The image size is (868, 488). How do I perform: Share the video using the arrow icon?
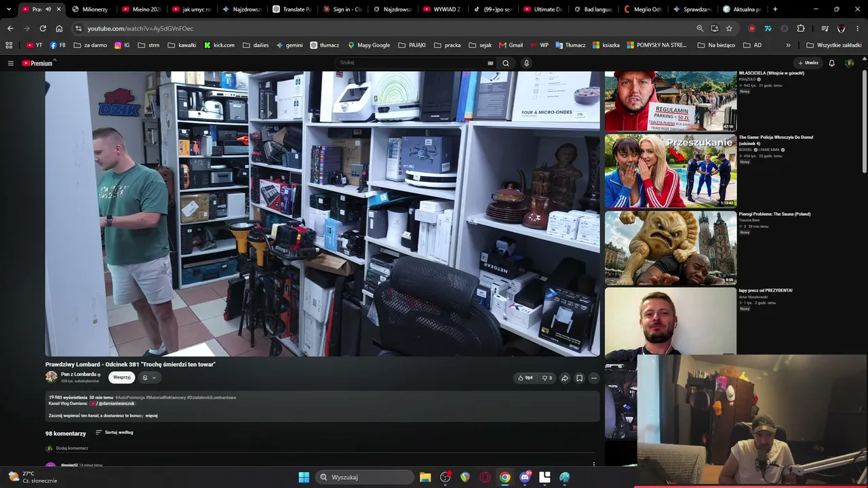point(564,378)
